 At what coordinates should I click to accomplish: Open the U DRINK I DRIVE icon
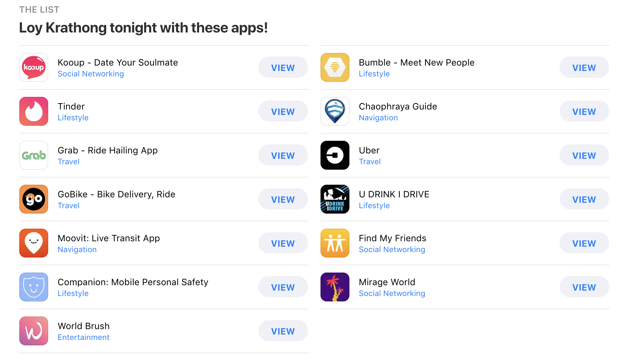coord(335,199)
